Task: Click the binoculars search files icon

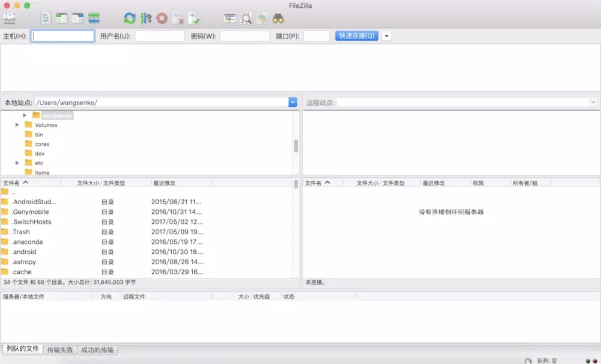Action: point(278,18)
